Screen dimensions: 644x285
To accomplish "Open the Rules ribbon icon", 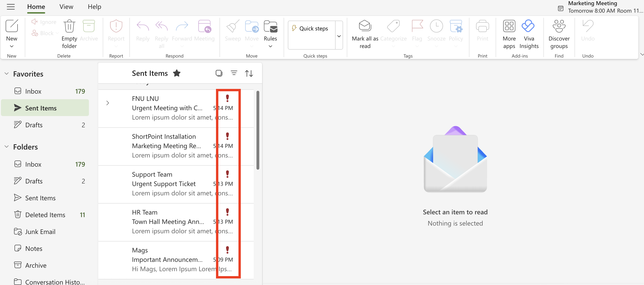I will (x=270, y=26).
